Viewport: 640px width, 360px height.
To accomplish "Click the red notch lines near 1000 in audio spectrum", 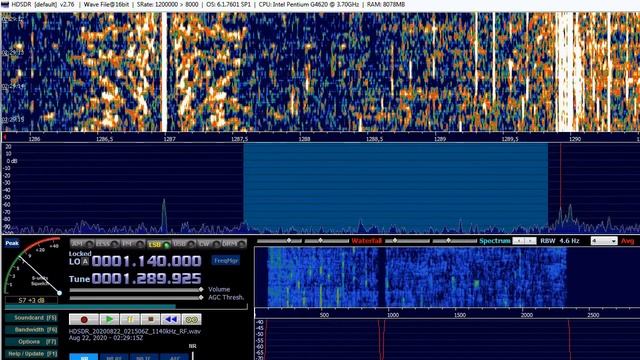I will tap(382, 340).
